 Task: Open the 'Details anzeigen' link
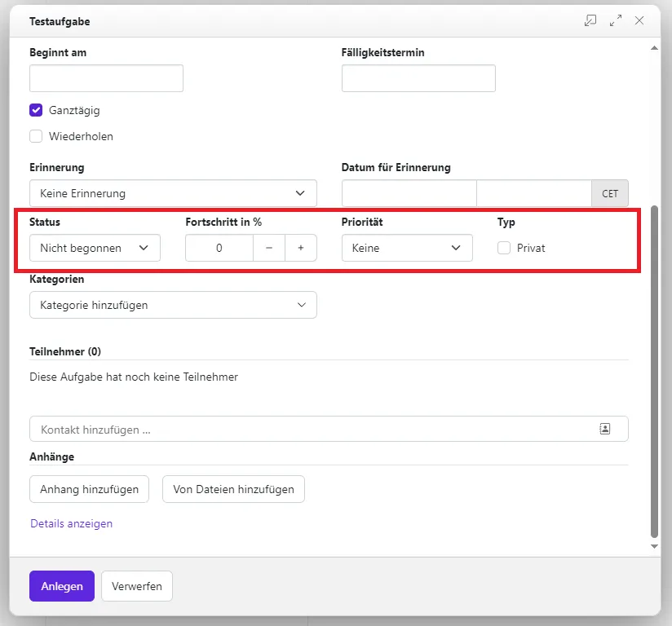[x=72, y=523]
